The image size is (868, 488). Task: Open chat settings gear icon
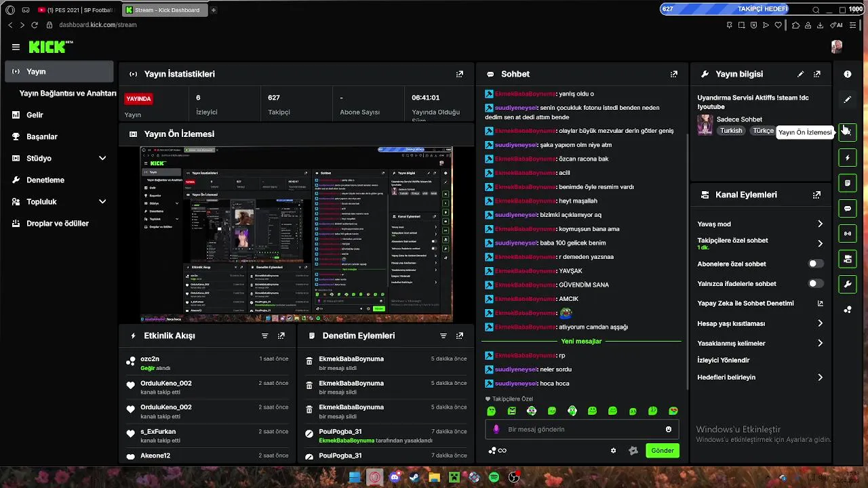coord(614,451)
